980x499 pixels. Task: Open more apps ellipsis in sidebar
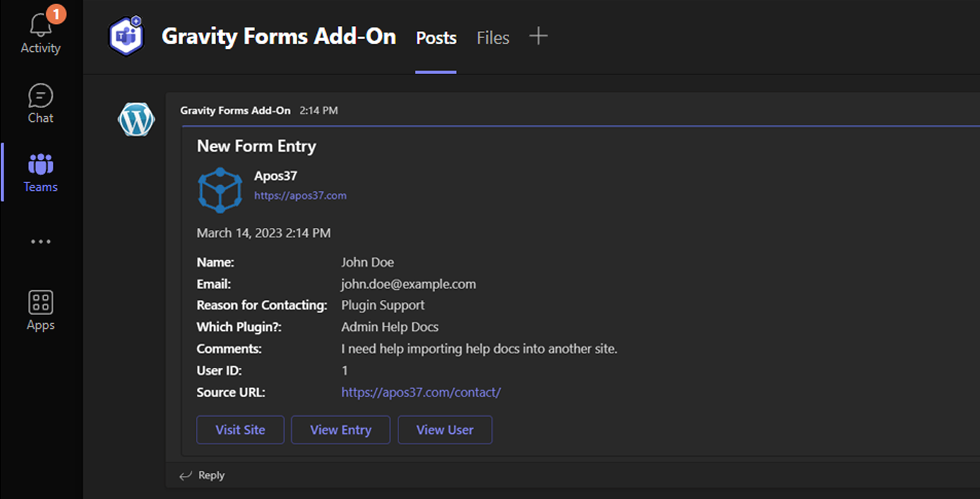pos(40,242)
